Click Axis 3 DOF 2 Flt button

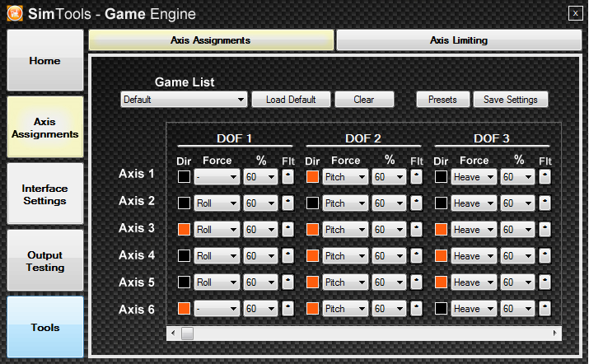pos(416,229)
